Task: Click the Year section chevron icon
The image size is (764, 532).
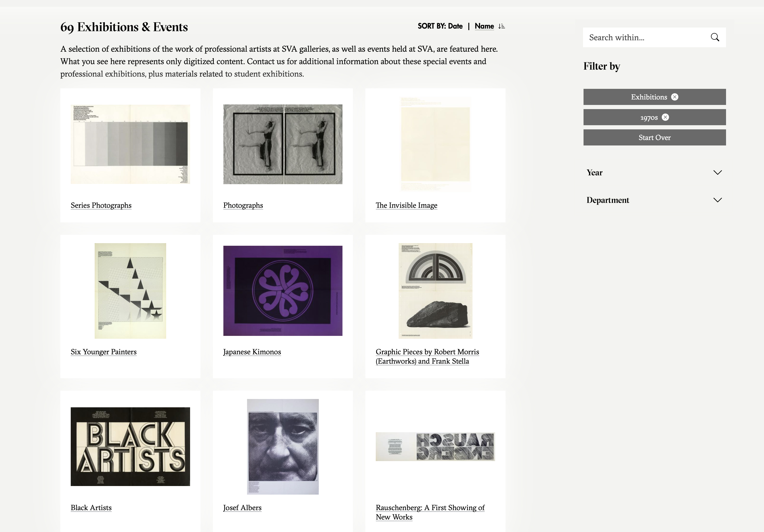Action: point(718,172)
